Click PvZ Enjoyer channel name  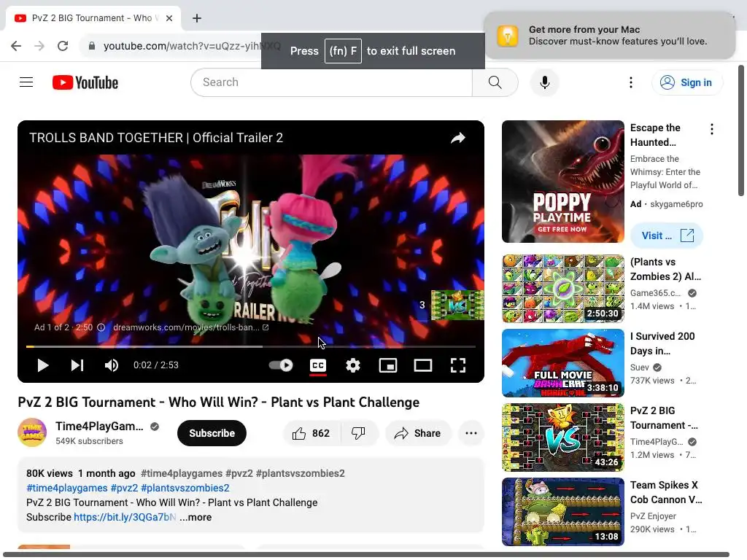click(x=653, y=516)
